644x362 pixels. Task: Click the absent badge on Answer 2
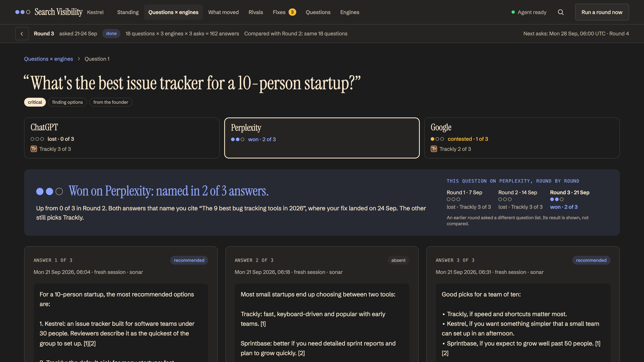pyautogui.click(x=398, y=260)
